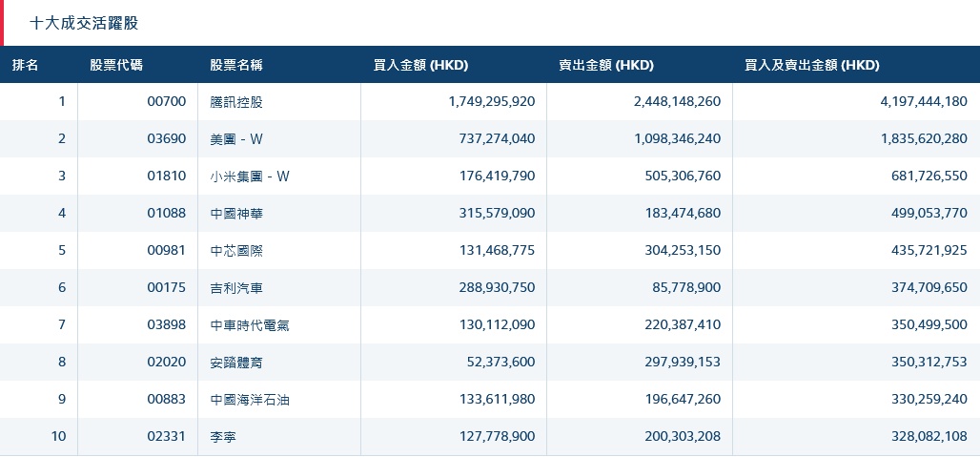Select stock code 02020
This screenshot has height=457, width=980.
167,363
